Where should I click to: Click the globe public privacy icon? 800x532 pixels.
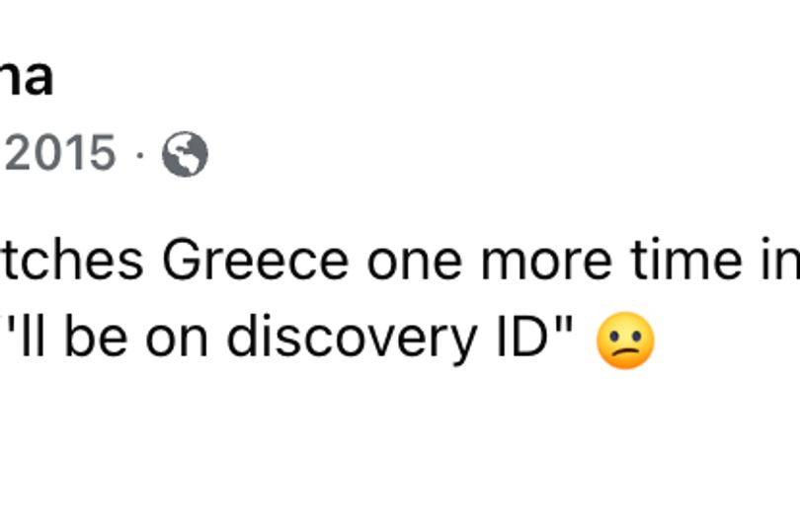click(185, 155)
